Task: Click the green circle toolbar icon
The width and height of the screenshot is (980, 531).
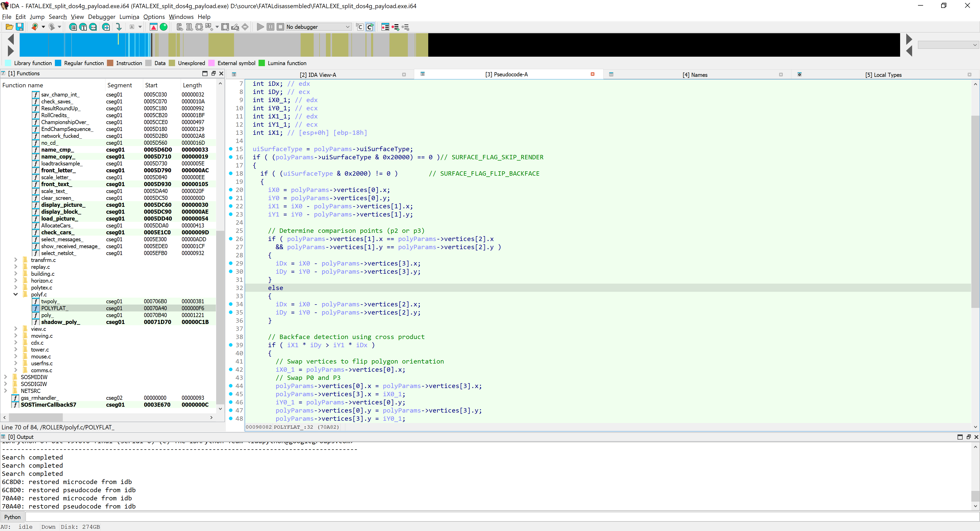Action: click(x=164, y=27)
